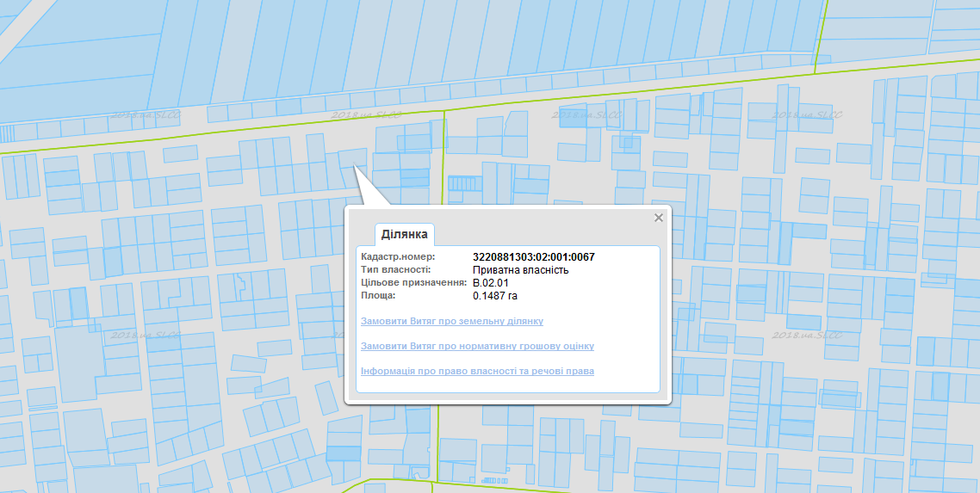Open Інформація про право власності link
980x493 pixels.
(x=477, y=371)
